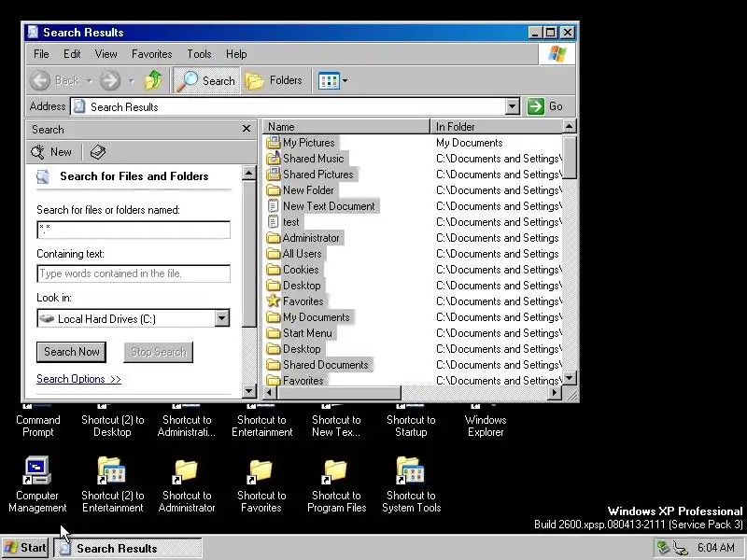Open the Views dropdown arrow
This screenshot has height=560, width=747.
coord(345,80)
